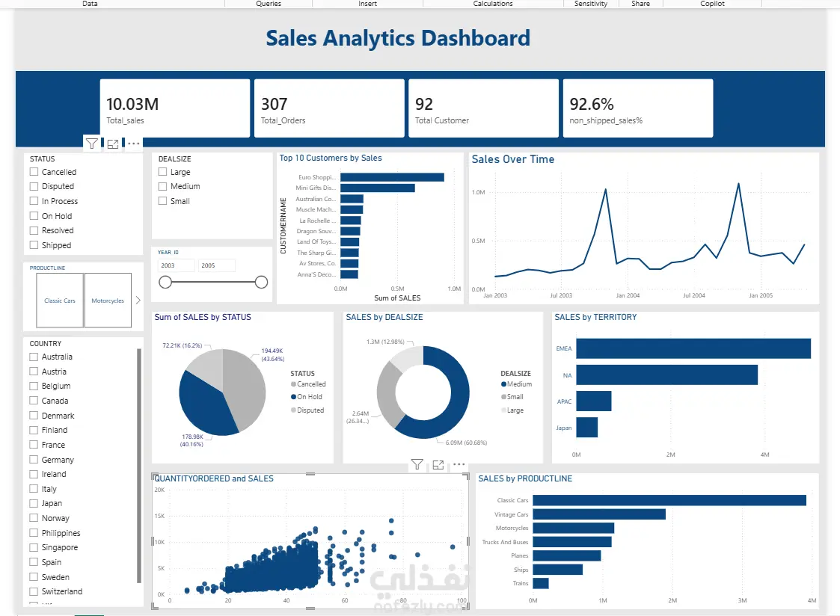Click the filter icon above the STATUS slicer

click(x=91, y=144)
